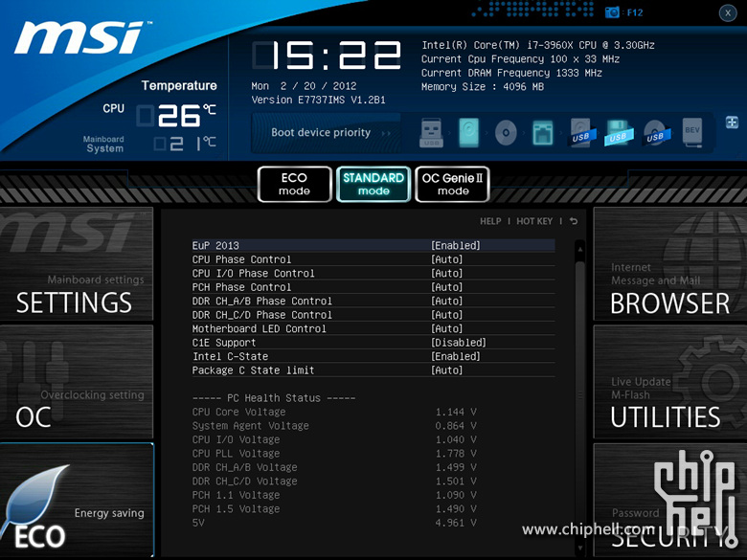Click PCH 1.5 Voltage 1.490 V row
Viewport: 747px width, 560px height.
click(x=334, y=508)
